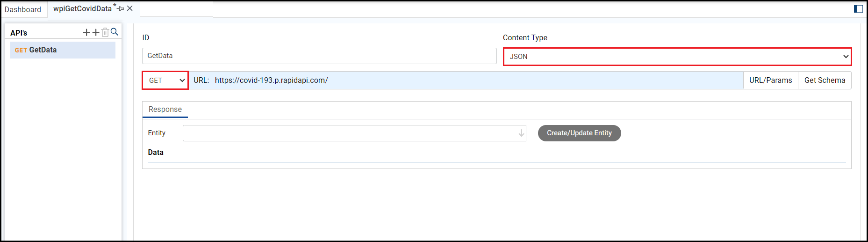The width and height of the screenshot is (868, 242).
Task: Open the Entity combo box
Action: click(x=351, y=133)
